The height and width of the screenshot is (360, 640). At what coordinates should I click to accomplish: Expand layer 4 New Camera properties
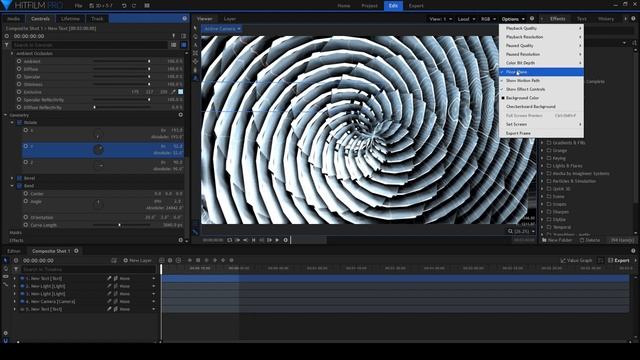point(15,302)
